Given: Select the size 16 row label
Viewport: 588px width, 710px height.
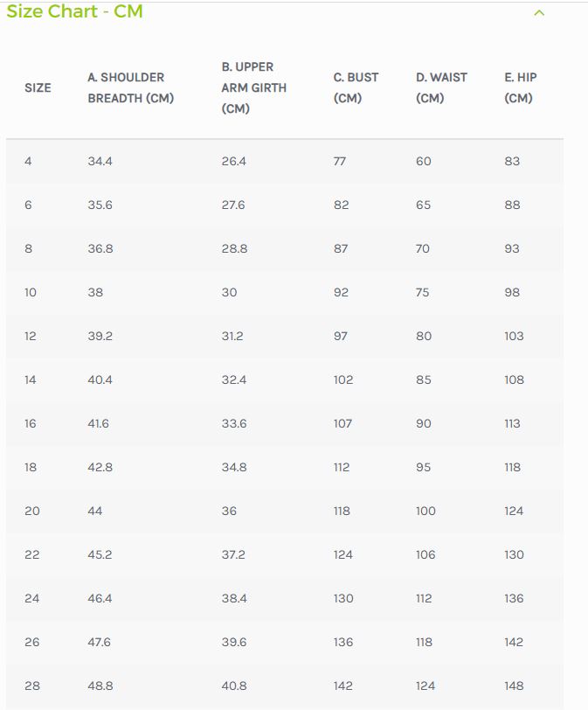Looking at the screenshot, I should coord(31,423).
